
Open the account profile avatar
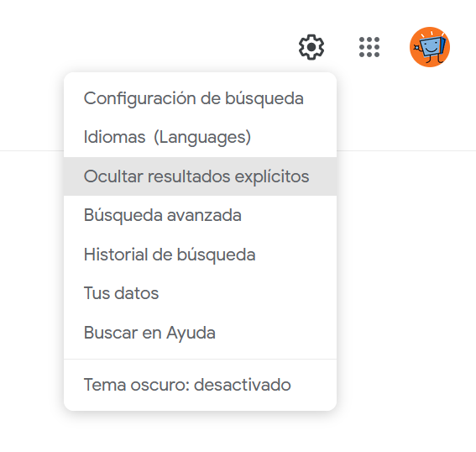(430, 47)
